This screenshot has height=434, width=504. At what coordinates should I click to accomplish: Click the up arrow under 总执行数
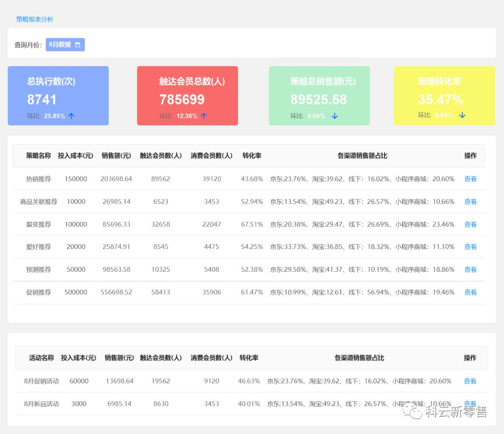71,116
